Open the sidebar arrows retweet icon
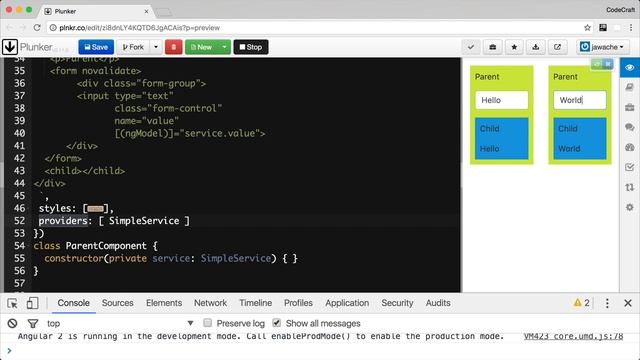 (x=629, y=187)
